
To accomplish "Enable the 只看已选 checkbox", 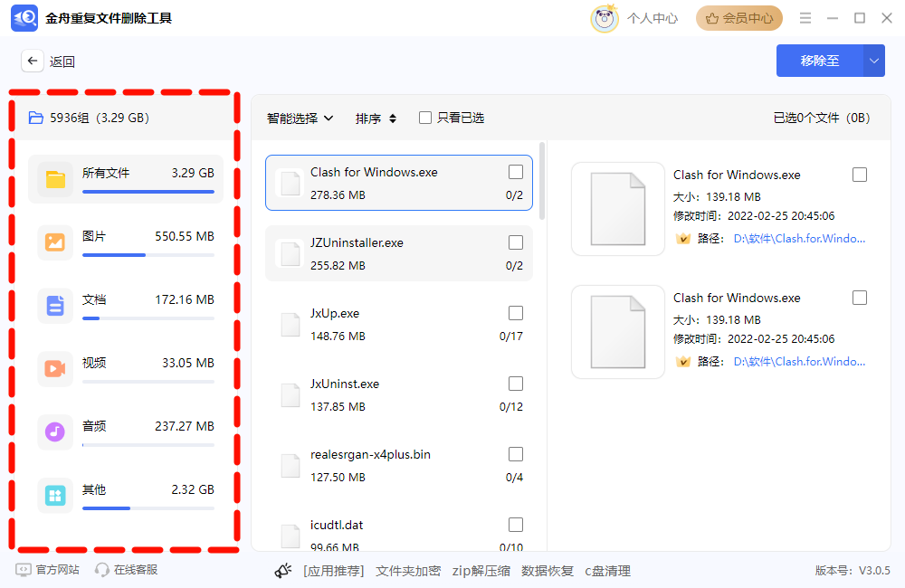I will point(425,118).
